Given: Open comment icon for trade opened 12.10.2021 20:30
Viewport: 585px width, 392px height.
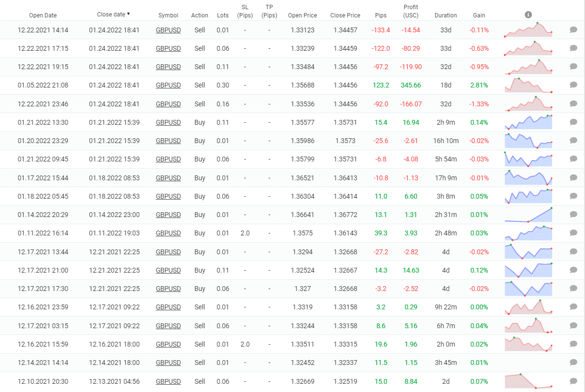Looking at the screenshot, I should click(x=573, y=381).
